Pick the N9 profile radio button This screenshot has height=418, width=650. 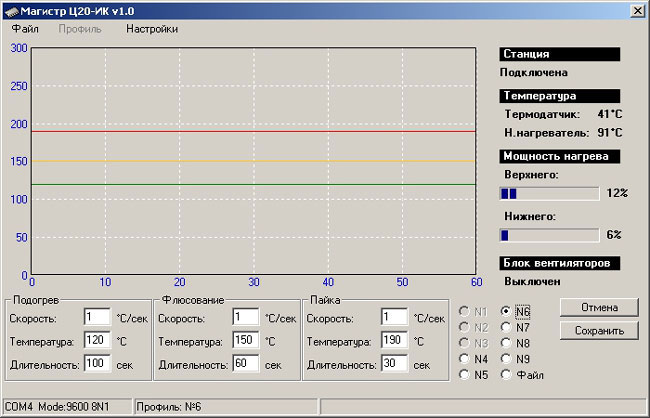tap(506, 358)
